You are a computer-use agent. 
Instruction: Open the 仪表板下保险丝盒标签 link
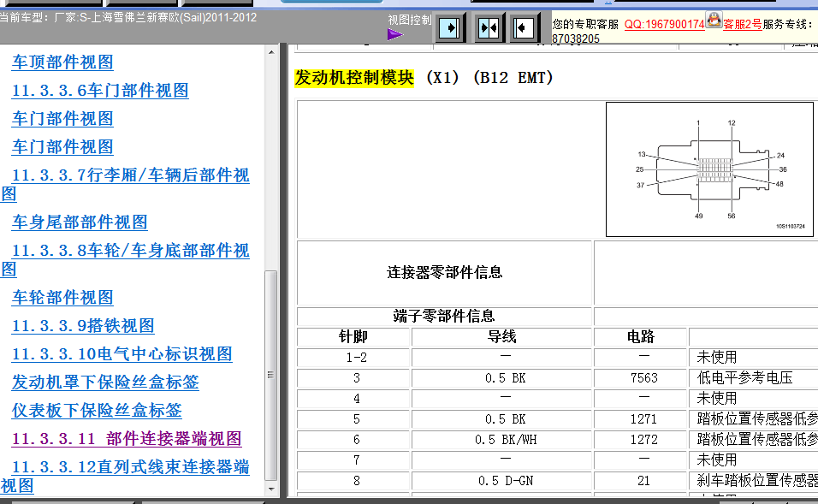tap(97, 410)
